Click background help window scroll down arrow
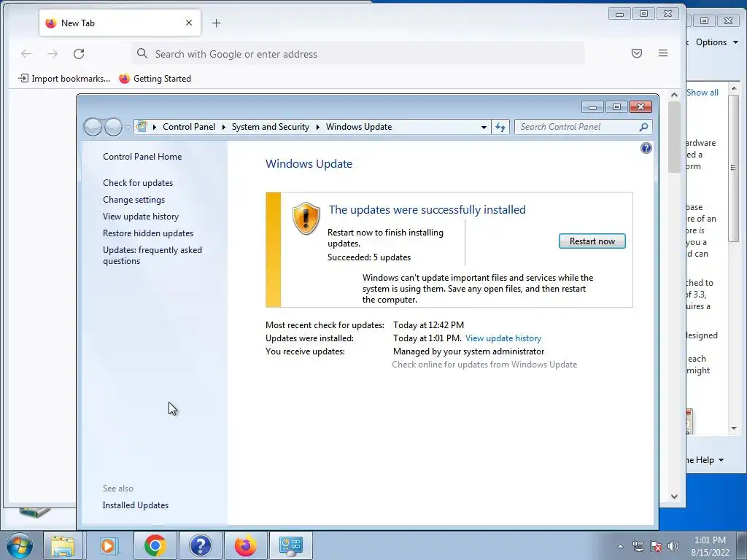 tap(734, 429)
